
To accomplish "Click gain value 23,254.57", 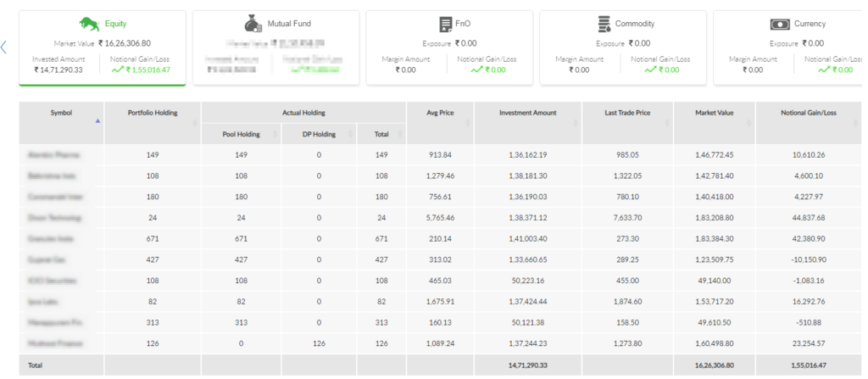I will coord(809,343).
